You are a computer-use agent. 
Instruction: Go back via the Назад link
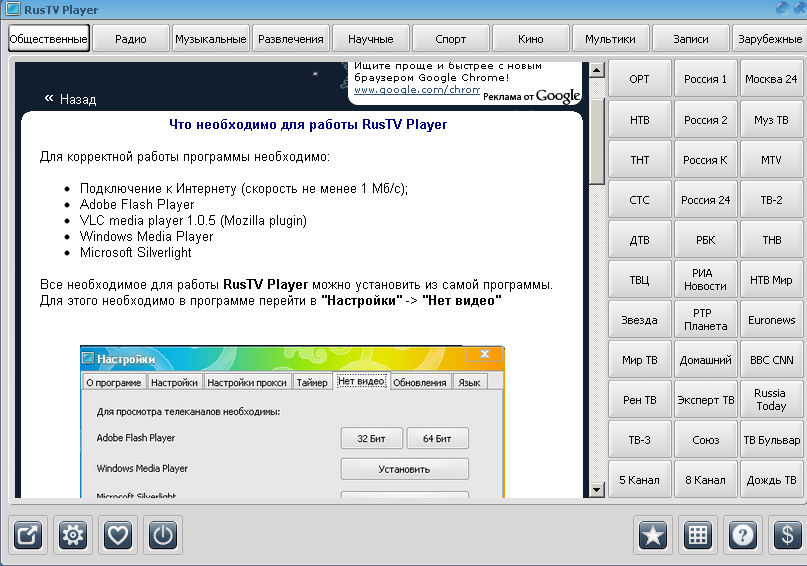71,99
